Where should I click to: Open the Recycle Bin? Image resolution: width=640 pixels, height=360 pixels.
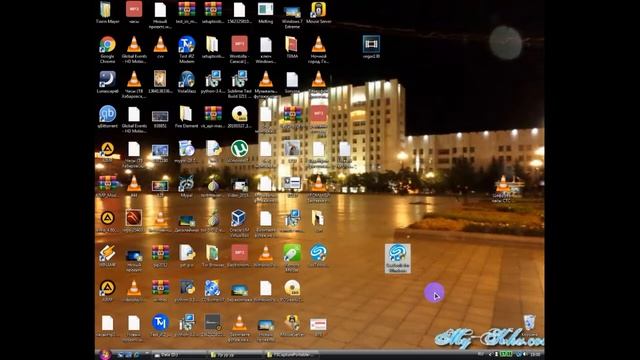click(x=529, y=322)
